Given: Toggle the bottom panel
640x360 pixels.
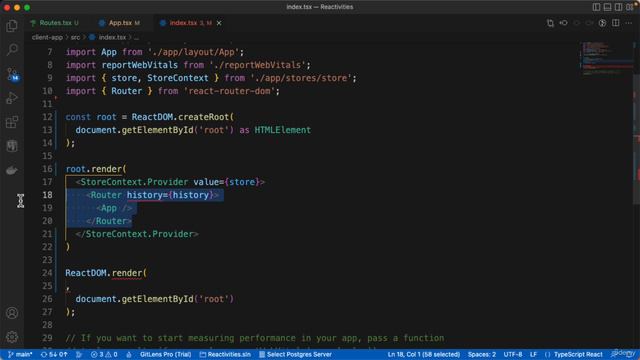Looking at the screenshot, I should tap(607, 7).
